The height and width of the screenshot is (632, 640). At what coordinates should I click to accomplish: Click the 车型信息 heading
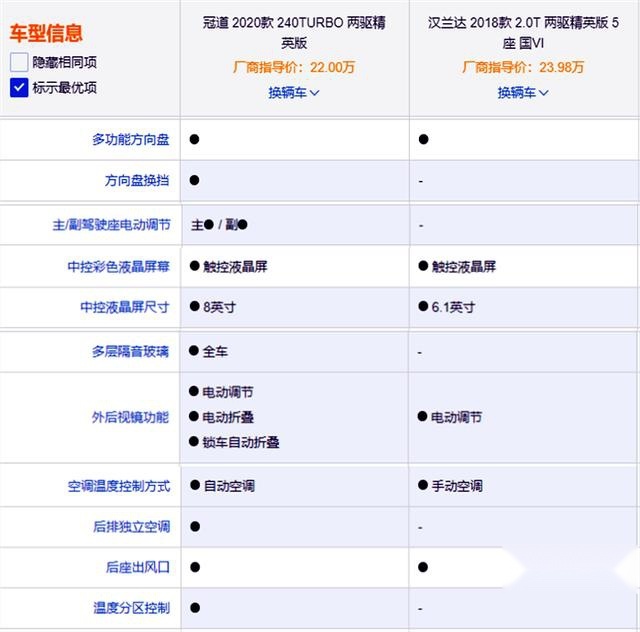(46, 33)
